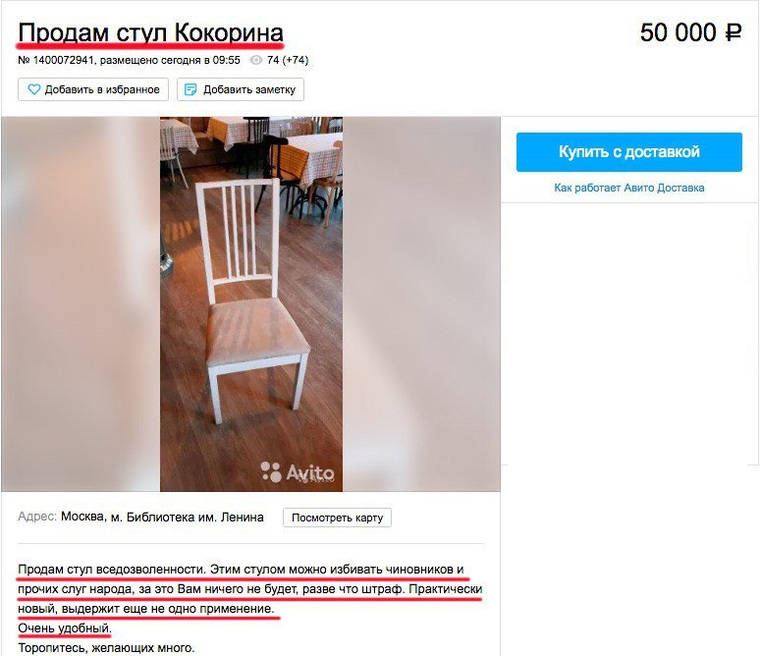Click the Avito logo watermark on photo

click(297, 472)
